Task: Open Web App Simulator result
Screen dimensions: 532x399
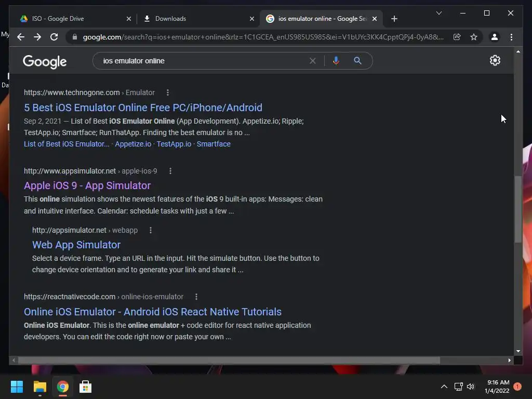Action: (x=76, y=245)
